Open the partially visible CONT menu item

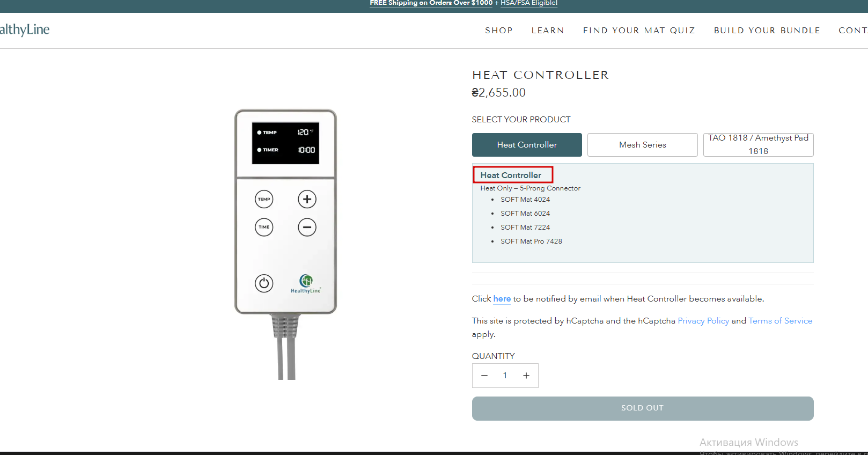pyautogui.click(x=853, y=31)
